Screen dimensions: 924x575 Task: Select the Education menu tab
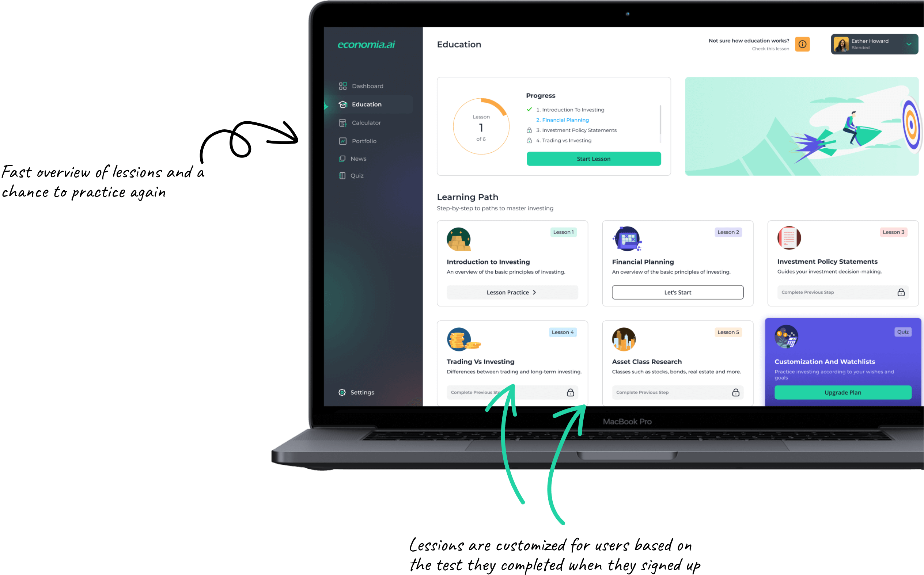point(367,105)
